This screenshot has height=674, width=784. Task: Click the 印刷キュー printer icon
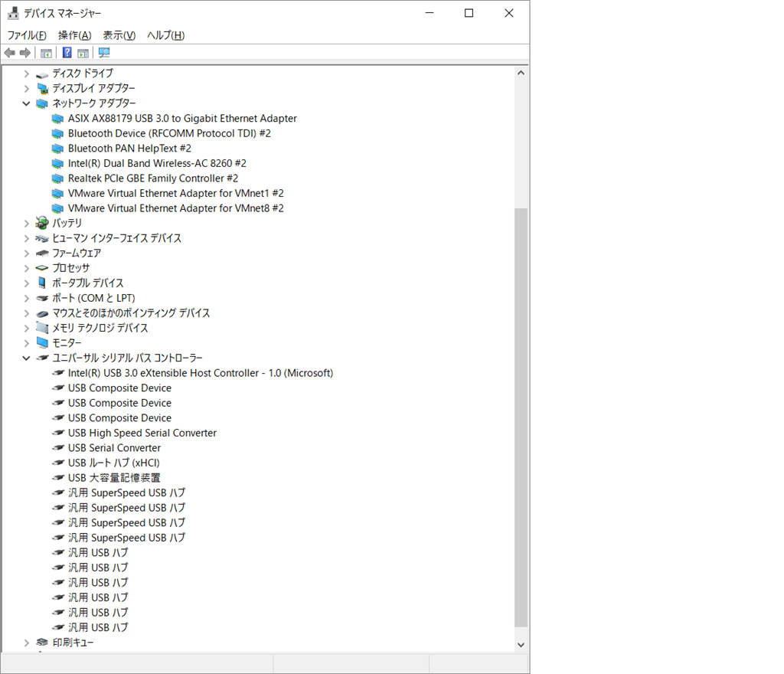(43, 643)
